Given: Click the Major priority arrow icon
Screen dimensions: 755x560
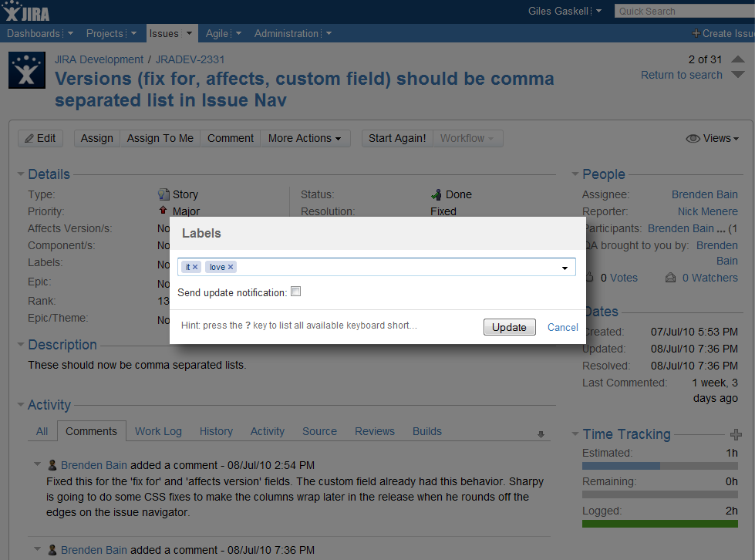Looking at the screenshot, I should pyautogui.click(x=163, y=210).
